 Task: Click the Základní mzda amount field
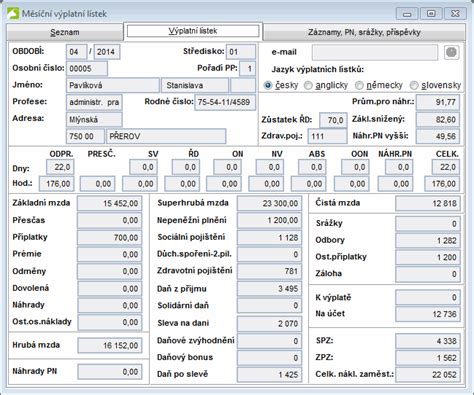[110, 203]
